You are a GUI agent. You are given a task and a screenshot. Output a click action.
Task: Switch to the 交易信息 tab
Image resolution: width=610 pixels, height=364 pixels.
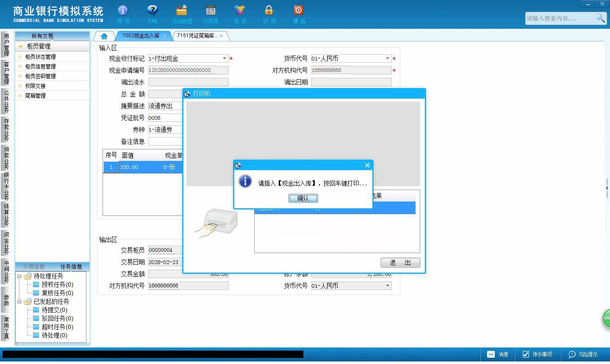(34, 267)
